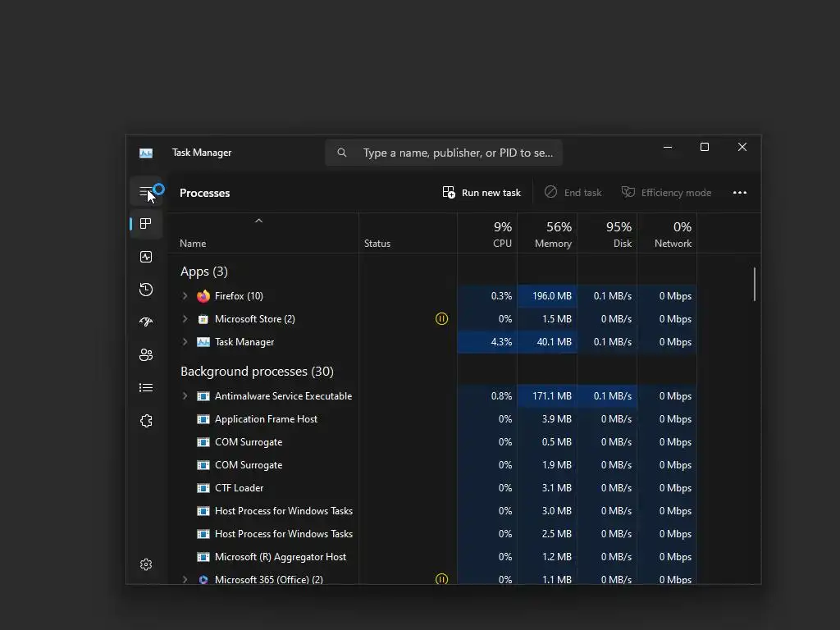Click the Task Manager title bar icon
Viewport: 840px width, 630px height.
point(146,153)
